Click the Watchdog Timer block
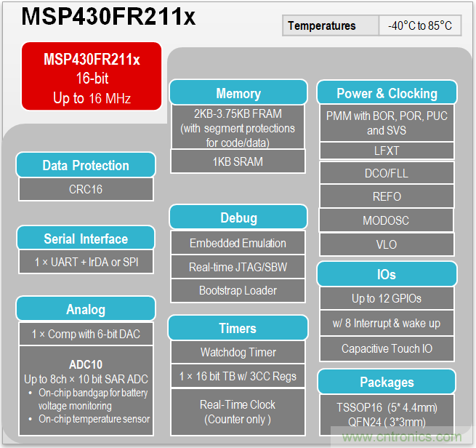The image size is (476, 448). tap(238, 353)
